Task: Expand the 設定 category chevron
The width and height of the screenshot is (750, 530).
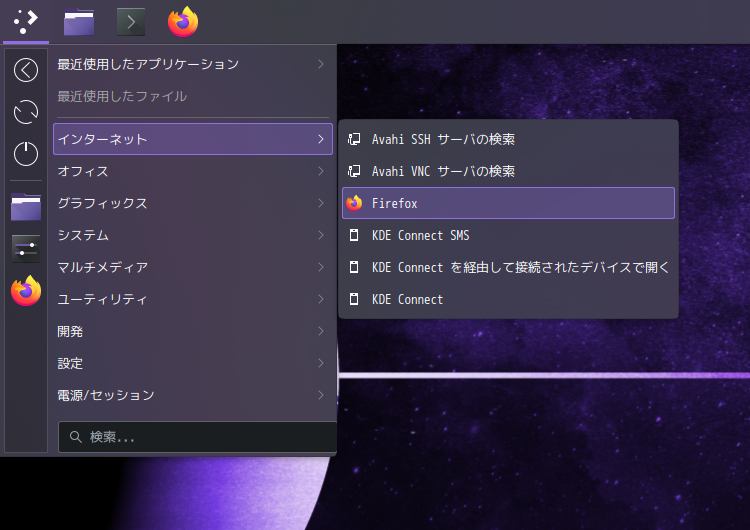Action: (x=321, y=364)
